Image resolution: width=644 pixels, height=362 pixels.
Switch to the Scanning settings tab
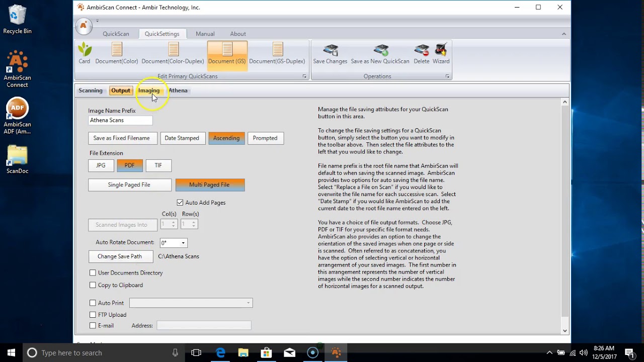[91, 90]
